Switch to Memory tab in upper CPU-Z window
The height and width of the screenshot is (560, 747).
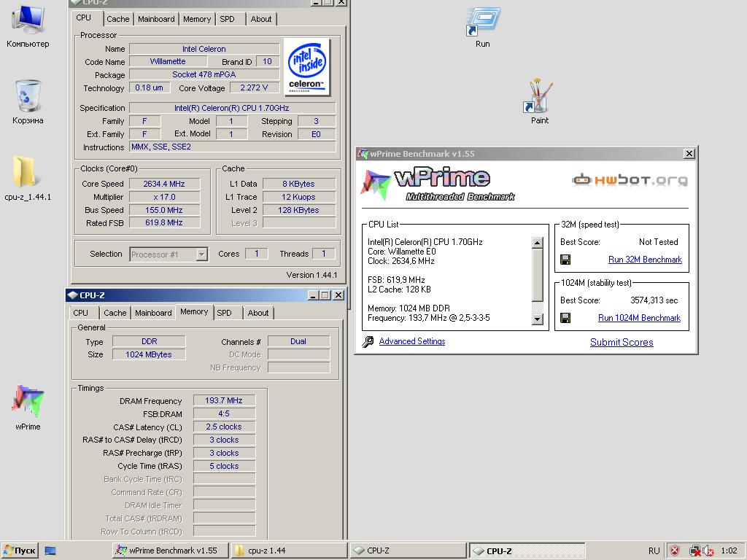[197, 19]
